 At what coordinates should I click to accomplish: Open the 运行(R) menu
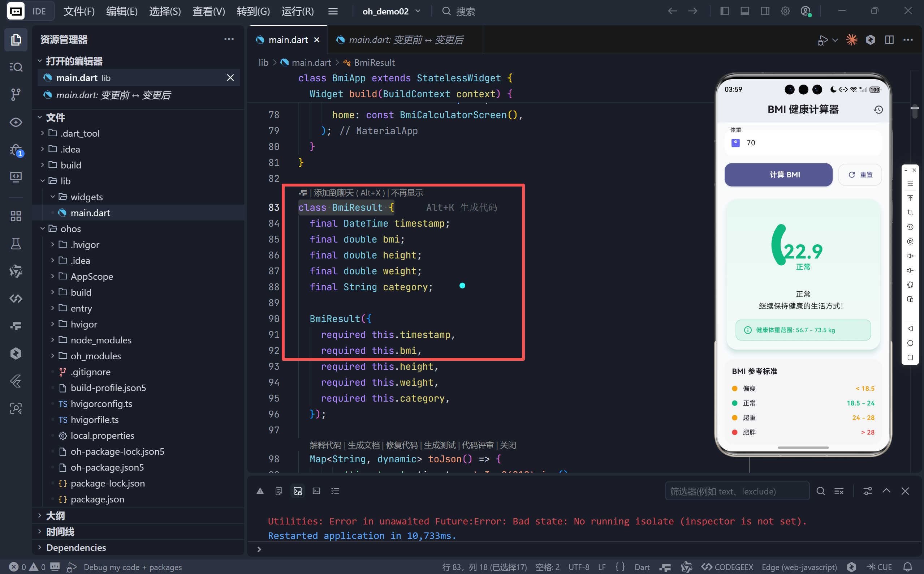[x=297, y=12]
